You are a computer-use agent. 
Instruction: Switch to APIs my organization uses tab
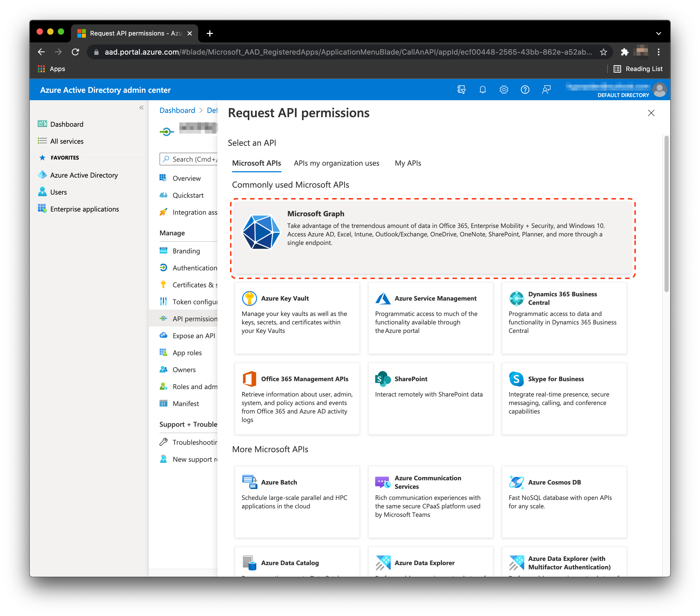click(336, 164)
